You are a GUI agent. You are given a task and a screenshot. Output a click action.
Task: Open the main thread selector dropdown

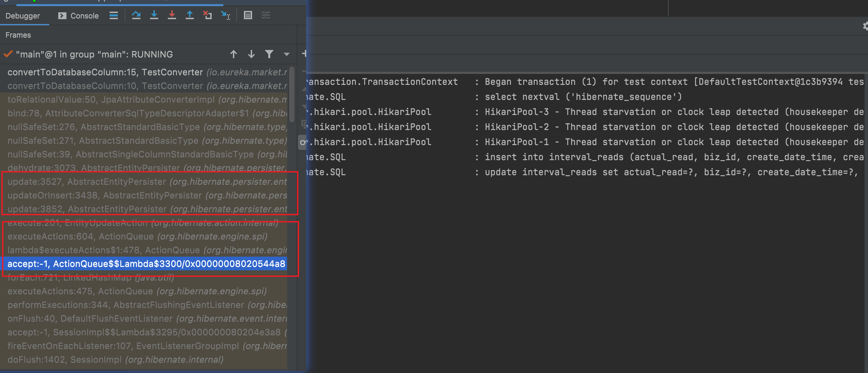(287, 54)
